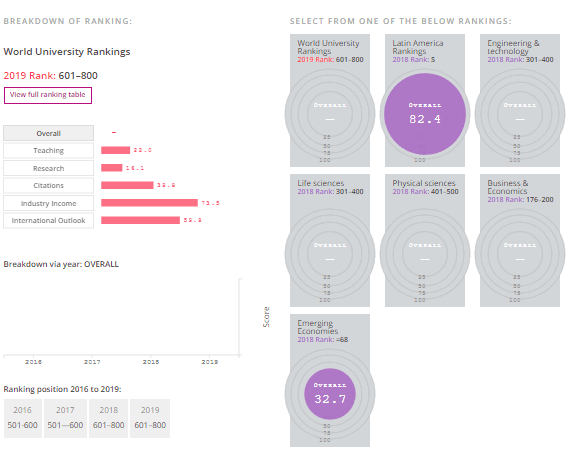Click the 82.4 overall score circle
566x454 pixels.
pyautogui.click(x=425, y=114)
